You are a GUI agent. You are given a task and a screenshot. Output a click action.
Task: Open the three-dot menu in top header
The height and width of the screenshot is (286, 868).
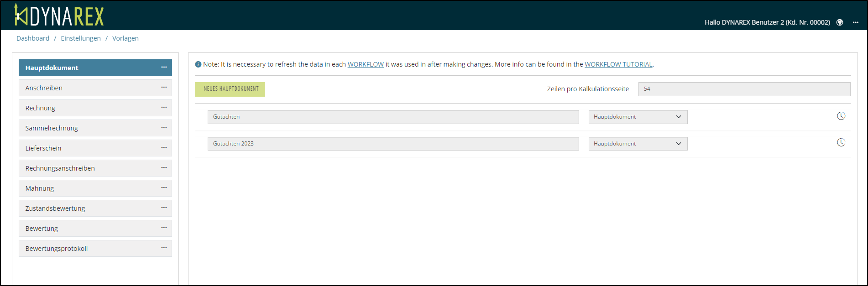(x=855, y=22)
